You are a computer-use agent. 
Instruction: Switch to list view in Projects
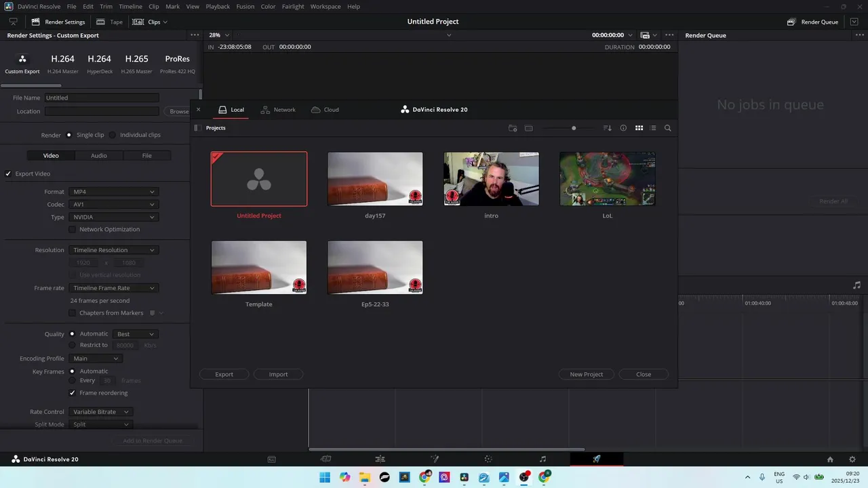[x=653, y=128]
